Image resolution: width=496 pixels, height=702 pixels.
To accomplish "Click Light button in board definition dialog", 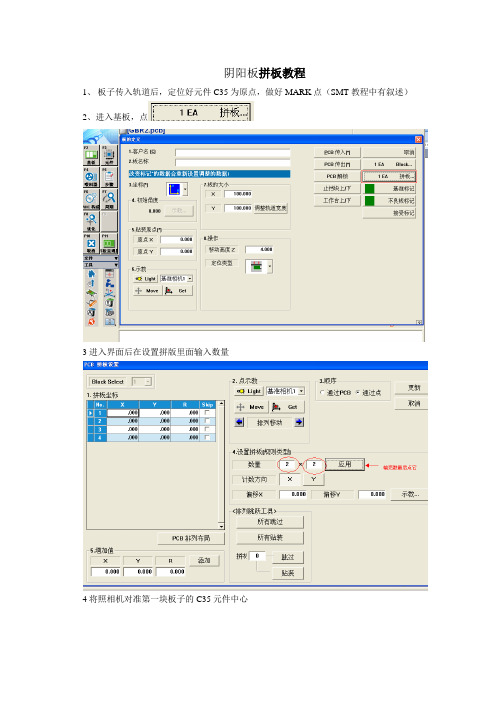I will click(145, 278).
